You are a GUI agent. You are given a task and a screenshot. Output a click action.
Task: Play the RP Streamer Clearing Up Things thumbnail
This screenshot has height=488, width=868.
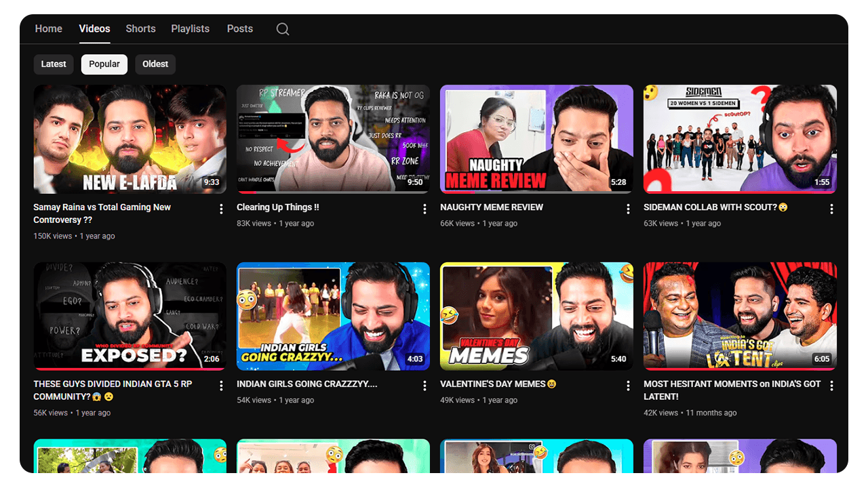click(x=333, y=139)
